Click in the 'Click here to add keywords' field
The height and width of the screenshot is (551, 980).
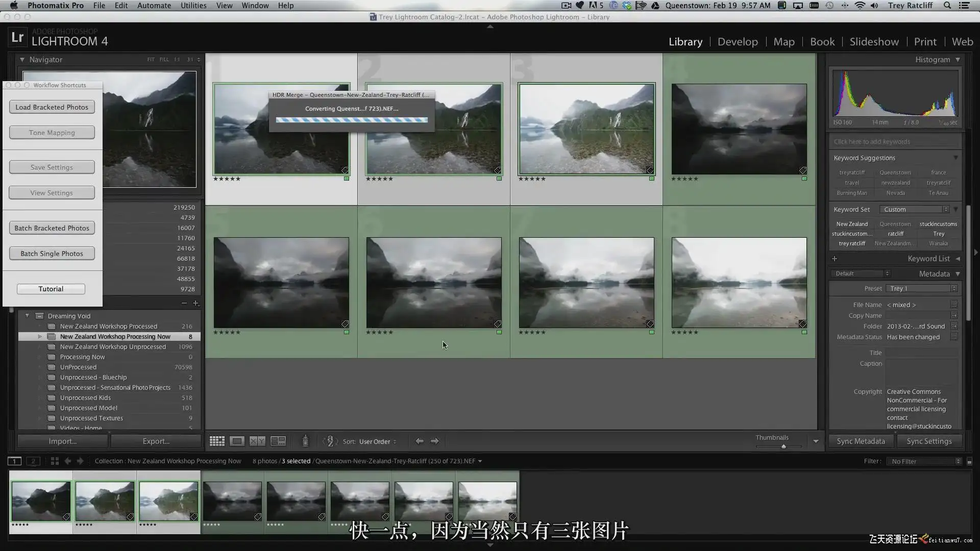[895, 142]
